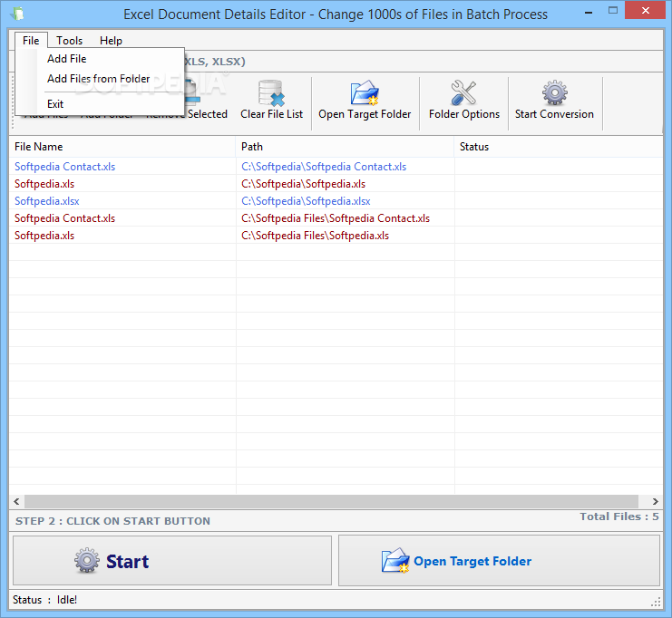Click the Status : Idle! status bar text
The width and height of the screenshot is (672, 618).
click(x=44, y=600)
